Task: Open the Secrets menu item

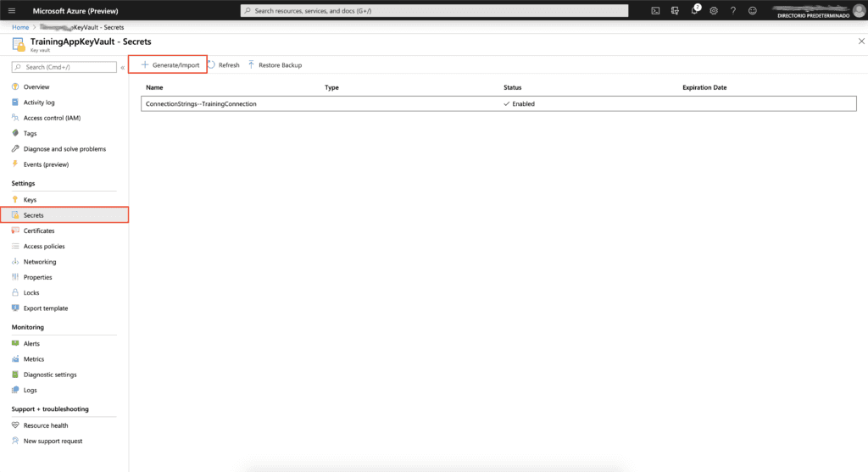Action: pos(64,215)
